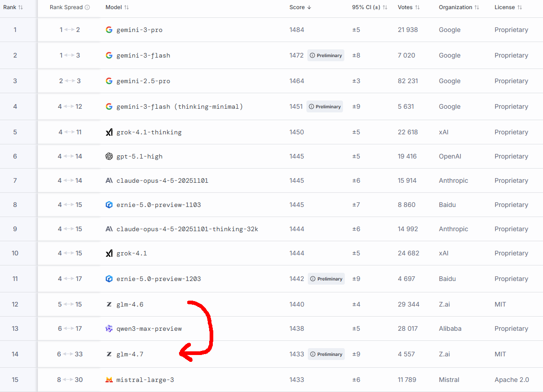Viewport: 543px width, 392px height.
Task: Click the Preliminary badge next to score 1451
Action: (325, 106)
